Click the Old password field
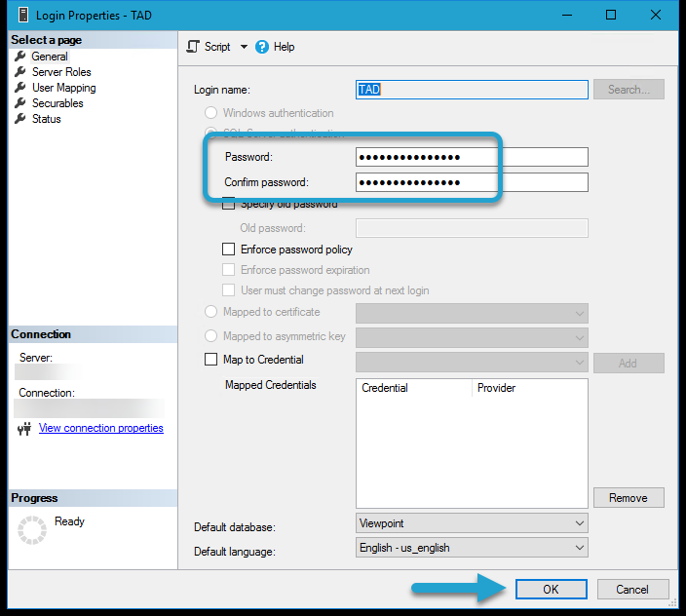This screenshot has width=686, height=616. coord(472,228)
